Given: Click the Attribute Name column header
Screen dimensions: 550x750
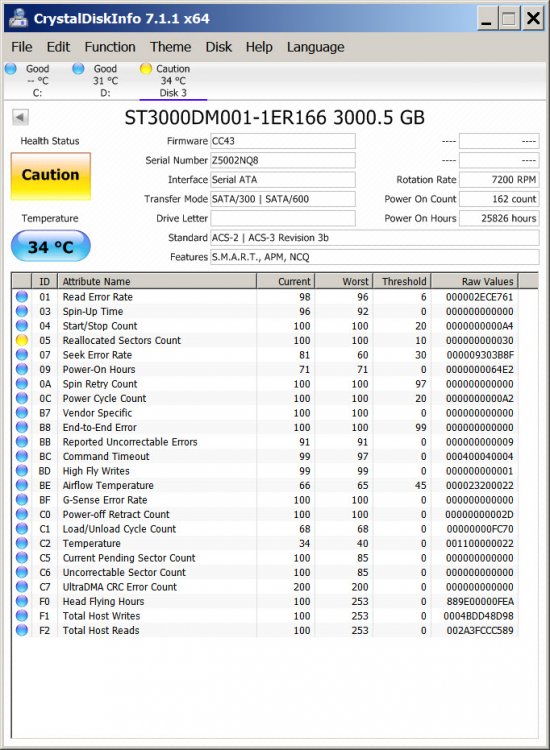Looking at the screenshot, I should tap(157, 281).
